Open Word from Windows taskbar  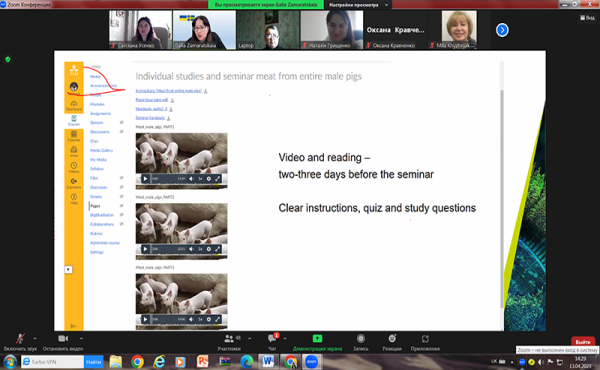tap(268, 361)
